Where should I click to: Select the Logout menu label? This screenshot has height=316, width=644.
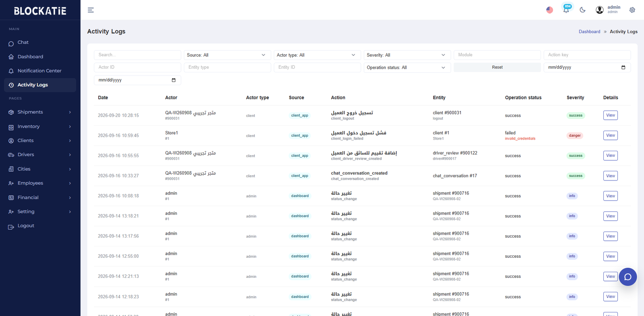26,226
